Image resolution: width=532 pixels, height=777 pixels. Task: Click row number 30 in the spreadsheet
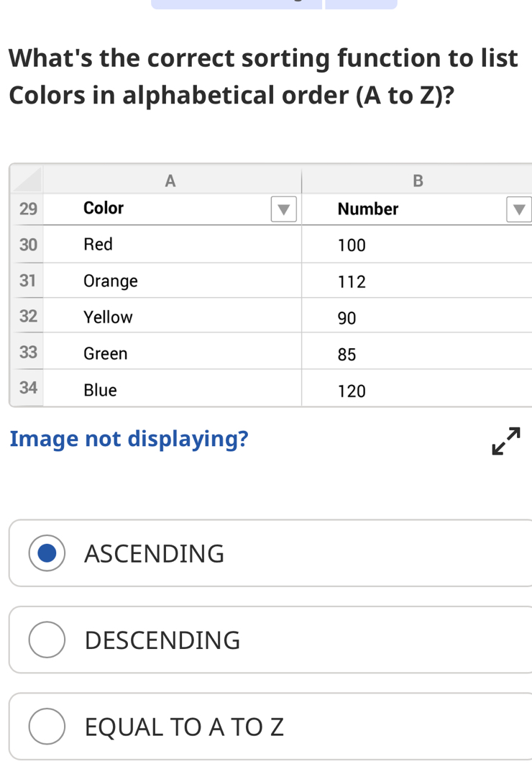(27, 245)
